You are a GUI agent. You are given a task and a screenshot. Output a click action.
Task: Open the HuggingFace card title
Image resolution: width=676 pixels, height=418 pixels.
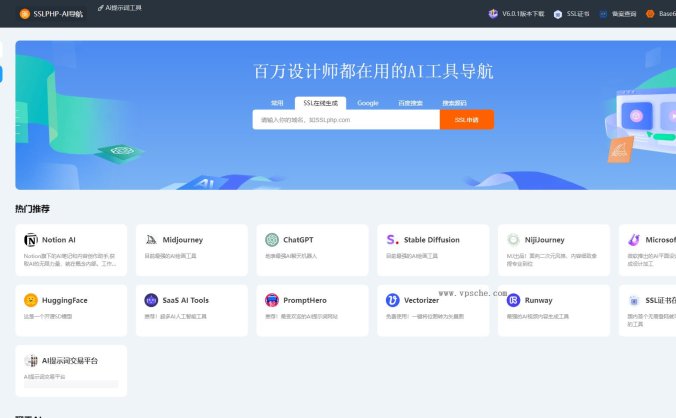coord(65,300)
